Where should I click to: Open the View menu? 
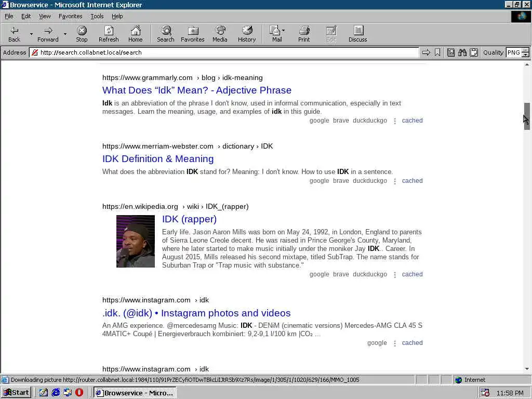click(x=45, y=16)
